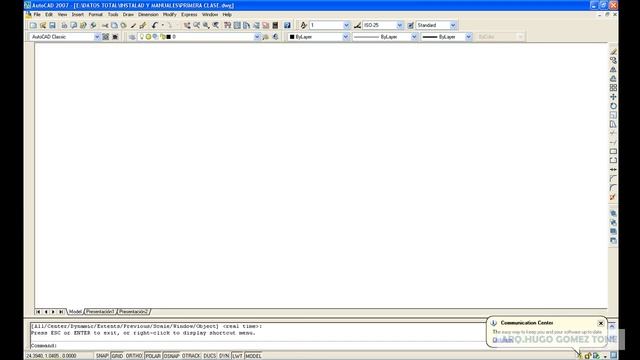The height and width of the screenshot is (360, 640).
Task: Click the Layer Previous icon
Action: 276,37
